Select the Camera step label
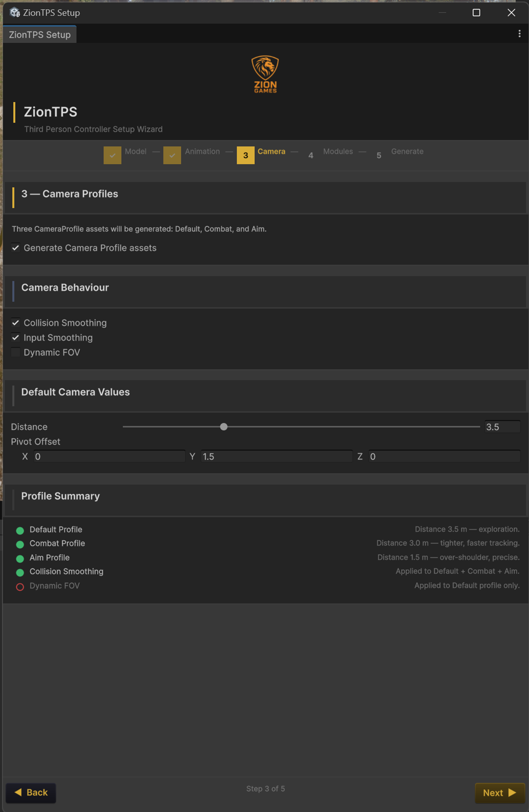 coord(271,151)
